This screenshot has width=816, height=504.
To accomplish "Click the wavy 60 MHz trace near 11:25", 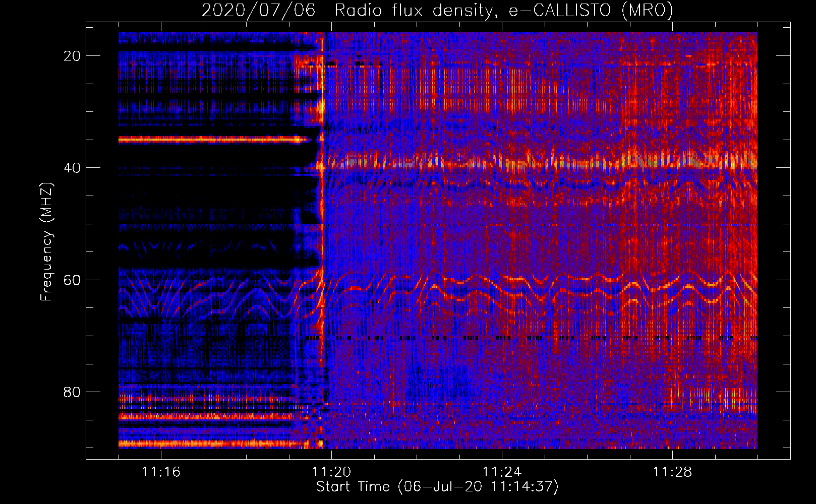I will (539, 282).
